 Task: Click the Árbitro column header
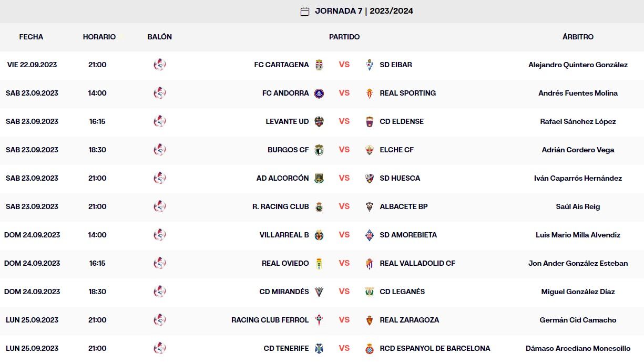tap(578, 37)
